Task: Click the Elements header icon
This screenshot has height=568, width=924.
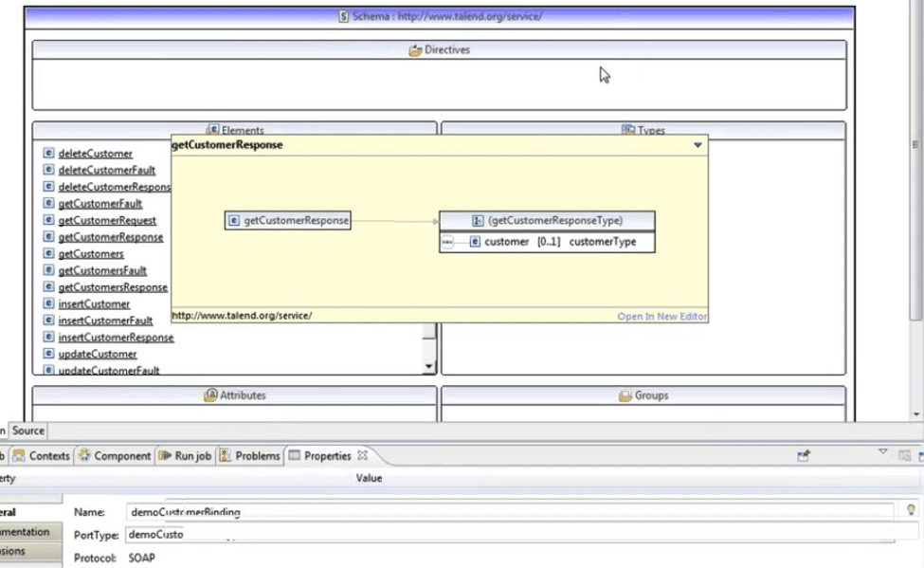Action: coord(214,130)
